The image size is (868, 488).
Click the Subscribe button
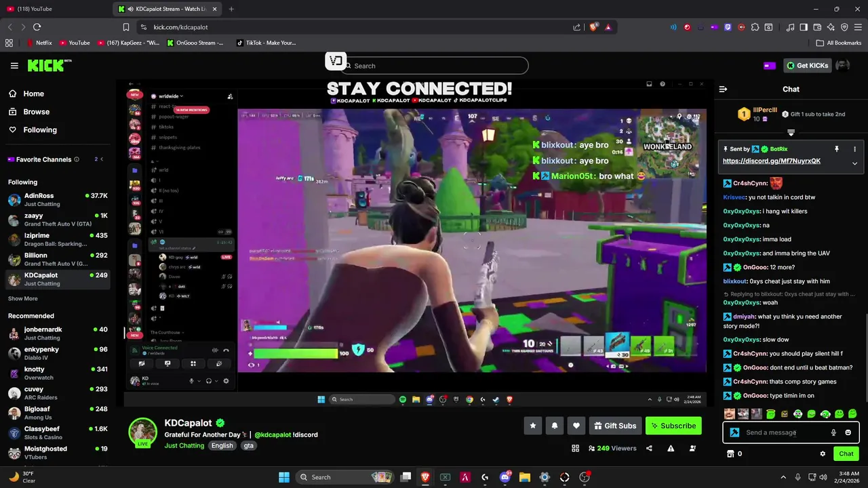click(x=673, y=426)
